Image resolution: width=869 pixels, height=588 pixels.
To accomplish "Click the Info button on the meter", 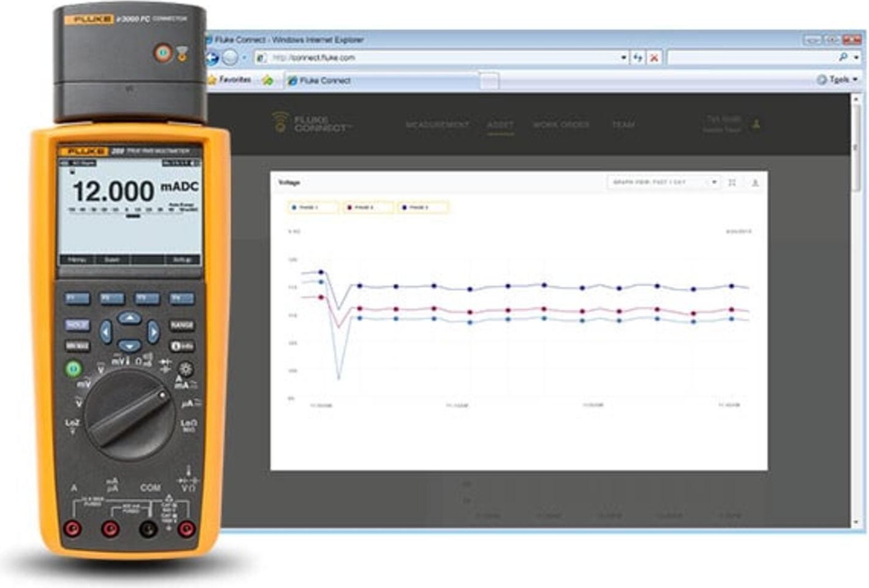I will pos(182,346).
